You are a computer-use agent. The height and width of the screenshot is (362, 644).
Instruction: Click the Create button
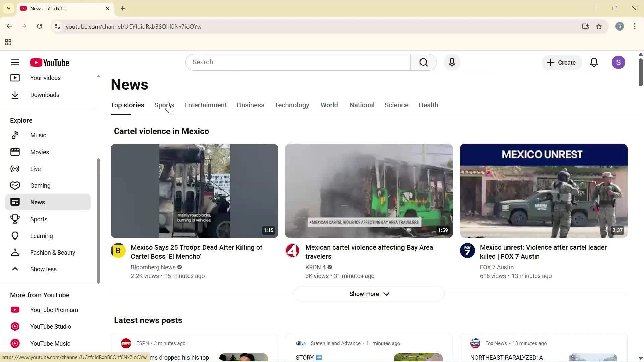click(561, 62)
